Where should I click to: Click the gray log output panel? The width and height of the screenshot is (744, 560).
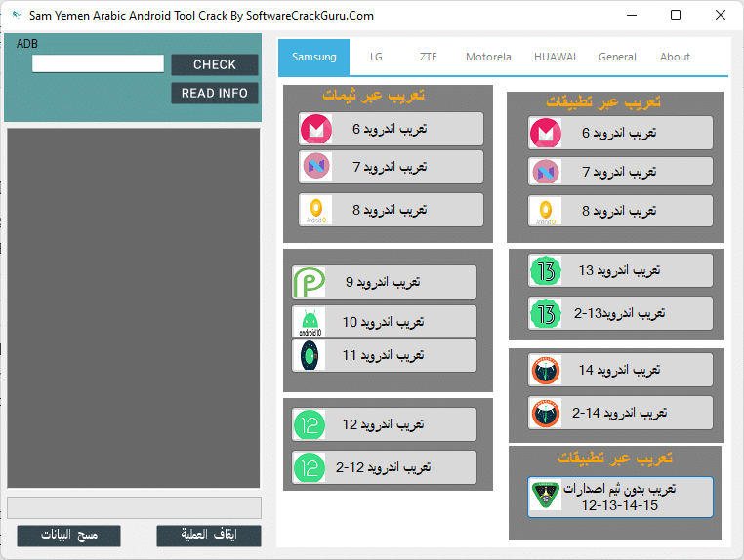coord(134,307)
